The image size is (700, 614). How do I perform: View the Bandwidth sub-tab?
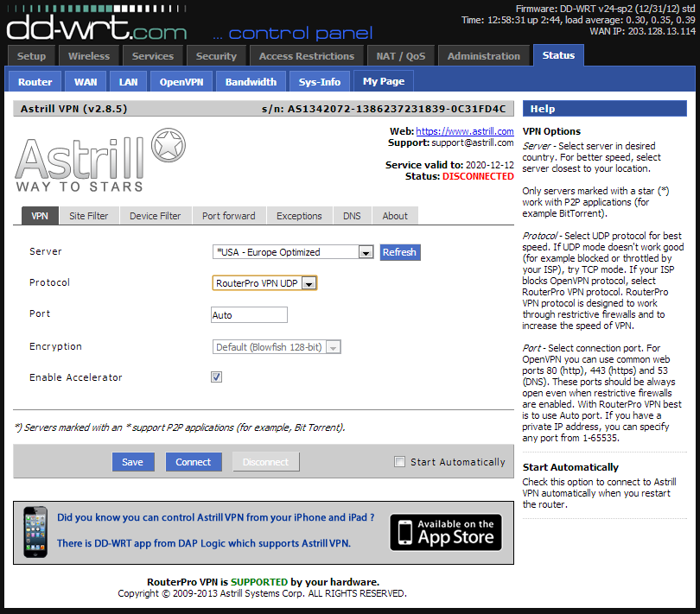251,82
